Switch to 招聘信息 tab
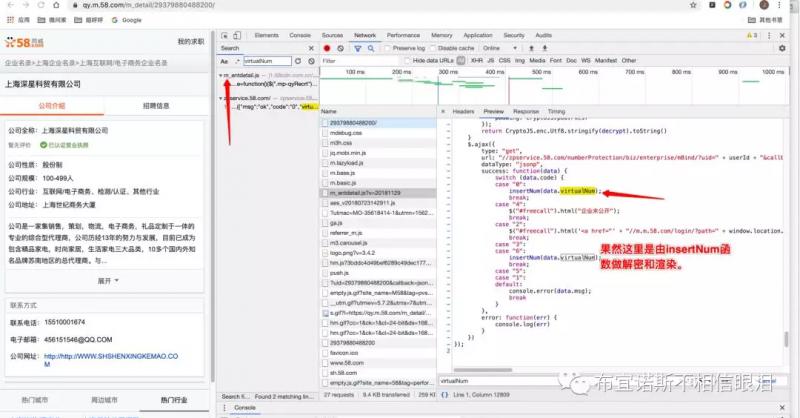The height and width of the screenshot is (418, 800). (x=156, y=106)
